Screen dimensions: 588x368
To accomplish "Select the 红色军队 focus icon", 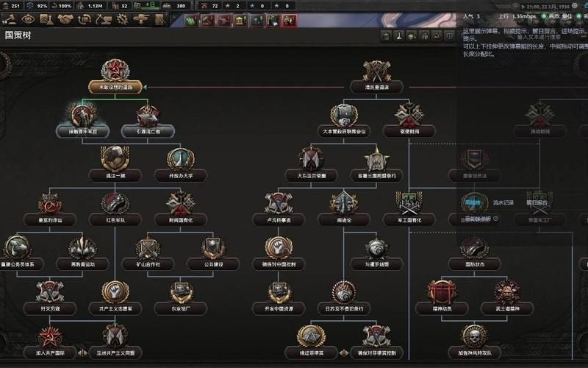I will point(115,202).
